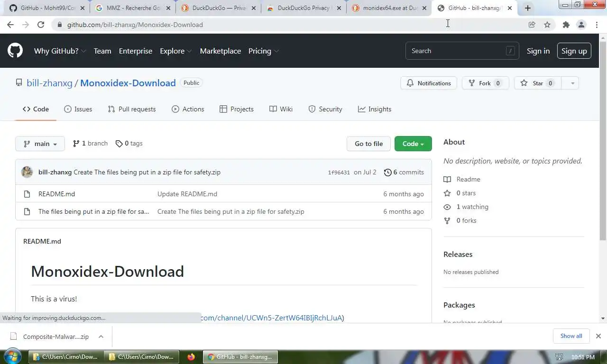Open the Wiki tab
The width and height of the screenshot is (607, 364).
281,109
